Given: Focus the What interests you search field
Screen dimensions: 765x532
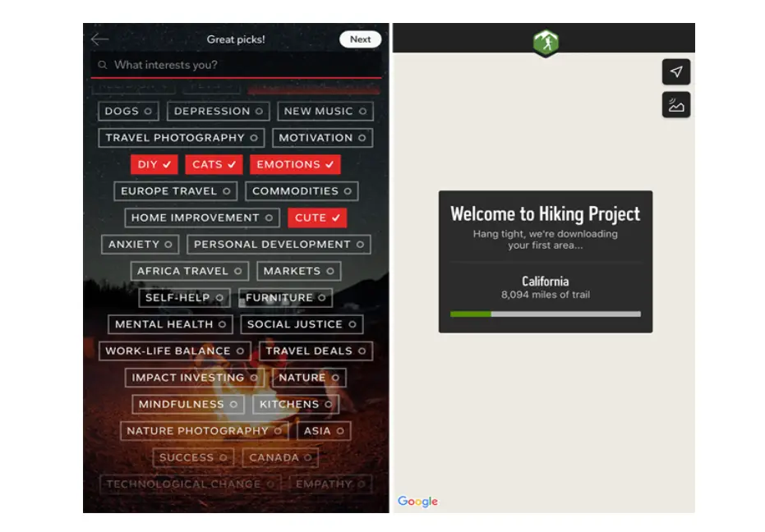Looking at the screenshot, I should click(242, 65).
